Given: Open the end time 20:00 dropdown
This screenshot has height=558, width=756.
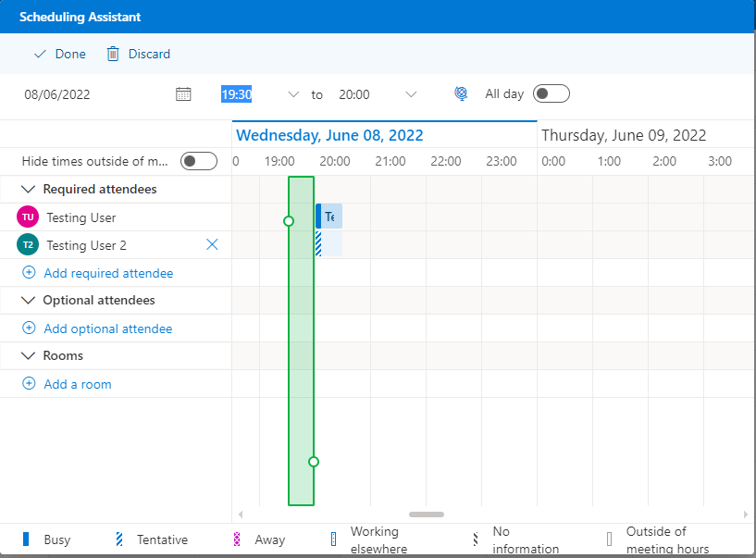Looking at the screenshot, I should point(411,94).
